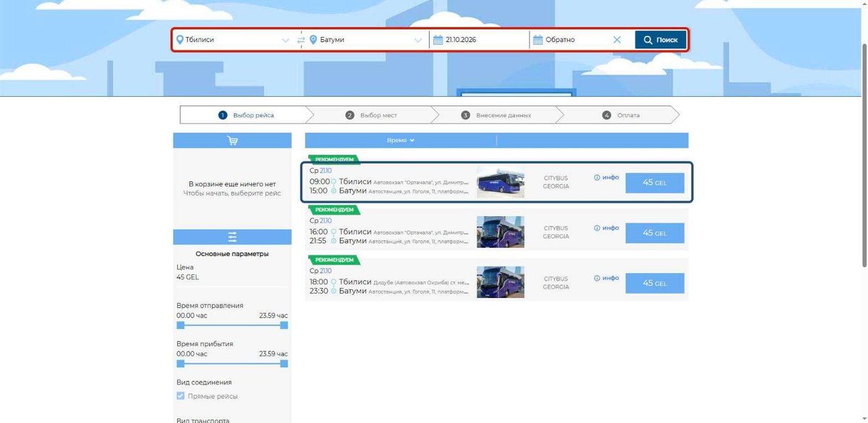
Task: Click the departure time slider left handle
Action: (180, 325)
